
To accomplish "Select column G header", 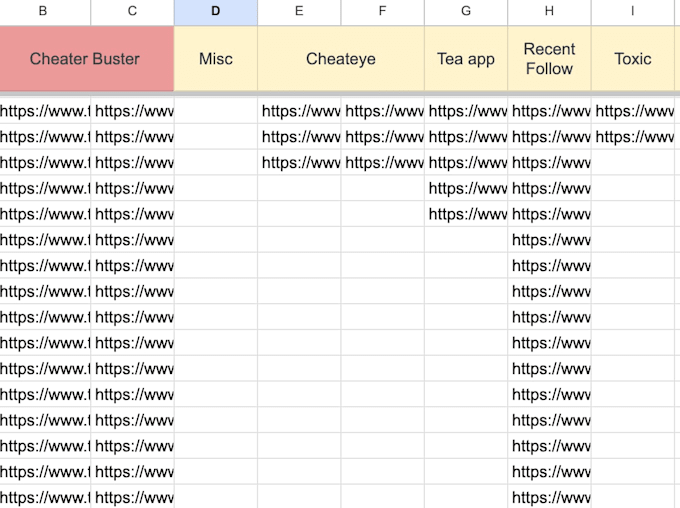I will 466,12.
